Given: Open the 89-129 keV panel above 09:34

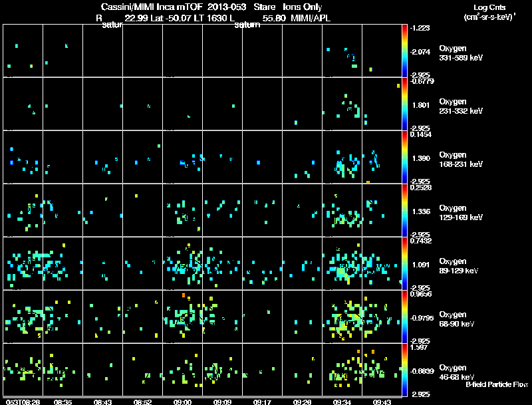Looking at the screenshot, I should coord(342,263).
